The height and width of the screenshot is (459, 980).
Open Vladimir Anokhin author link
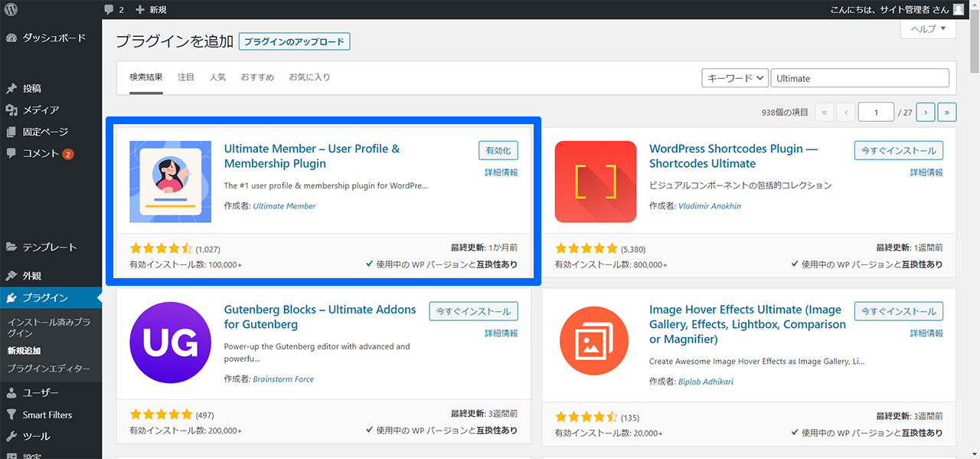(710, 206)
